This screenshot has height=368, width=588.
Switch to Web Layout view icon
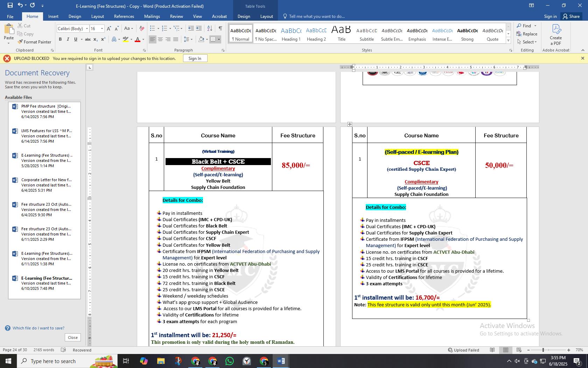click(519, 350)
